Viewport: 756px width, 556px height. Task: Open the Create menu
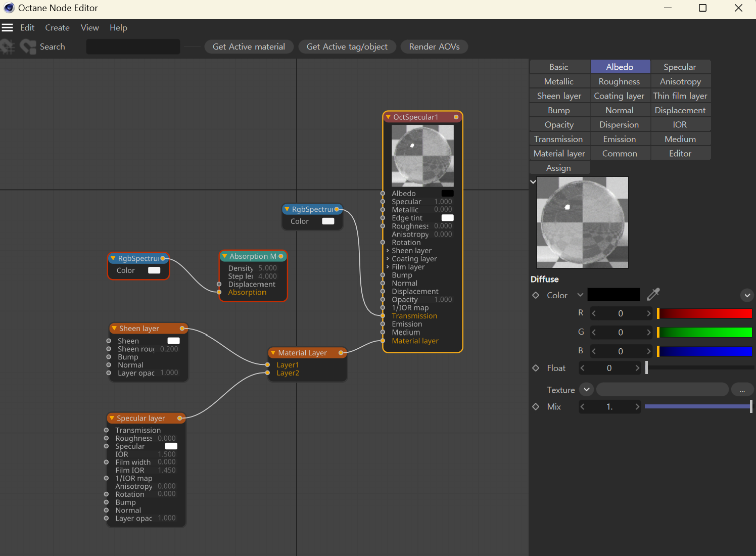[57, 28]
